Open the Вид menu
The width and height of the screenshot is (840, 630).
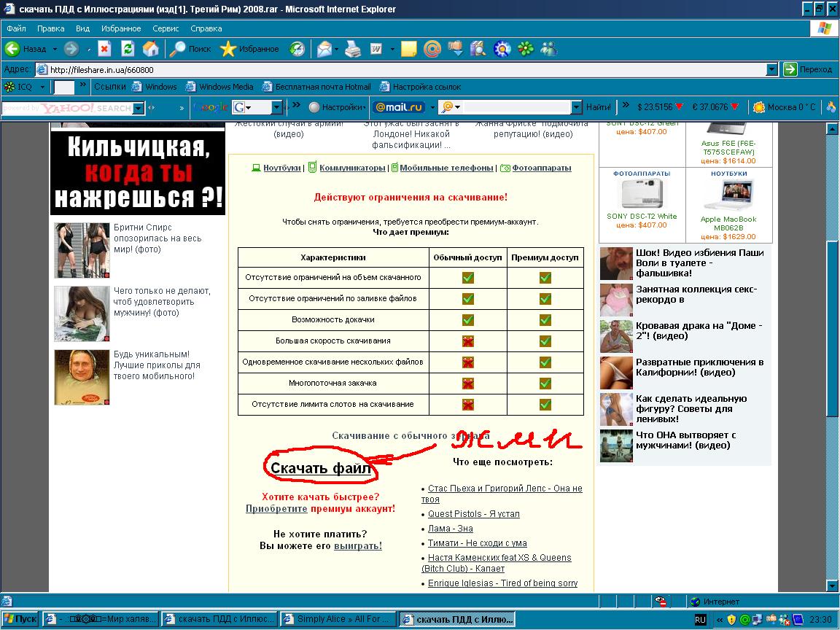pos(82,28)
